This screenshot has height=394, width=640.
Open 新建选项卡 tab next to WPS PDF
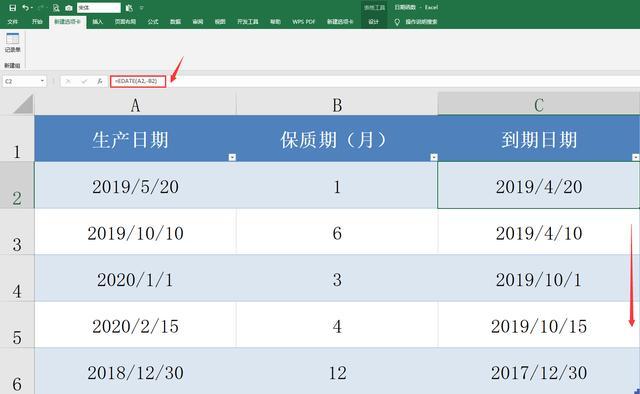coord(340,22)
